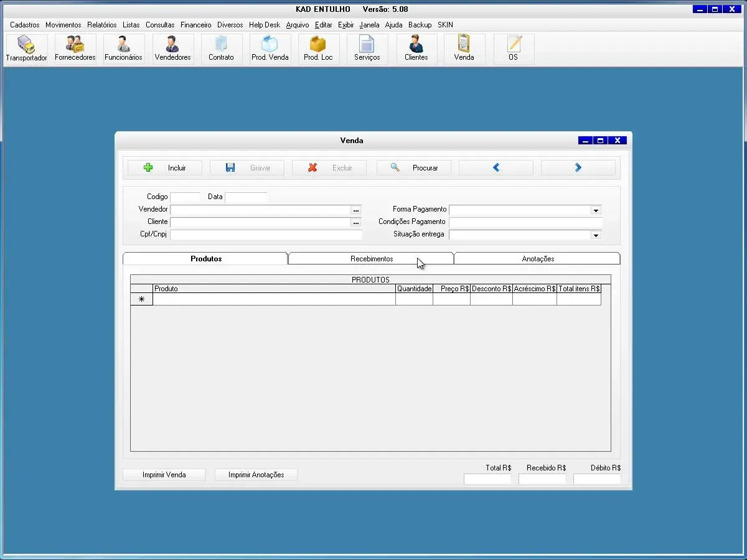Open Funcionários from the toolbar
Screen dimensions: 747x560
coord(123,49)
